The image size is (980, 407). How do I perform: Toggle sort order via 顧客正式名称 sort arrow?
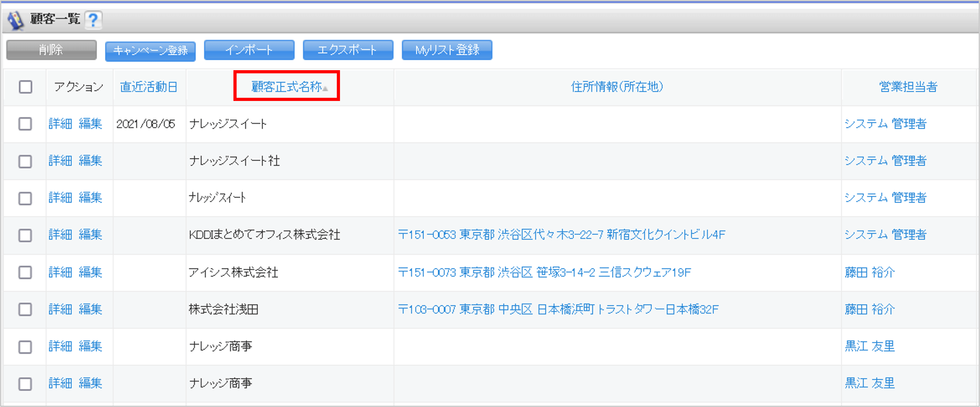point(325,89)
